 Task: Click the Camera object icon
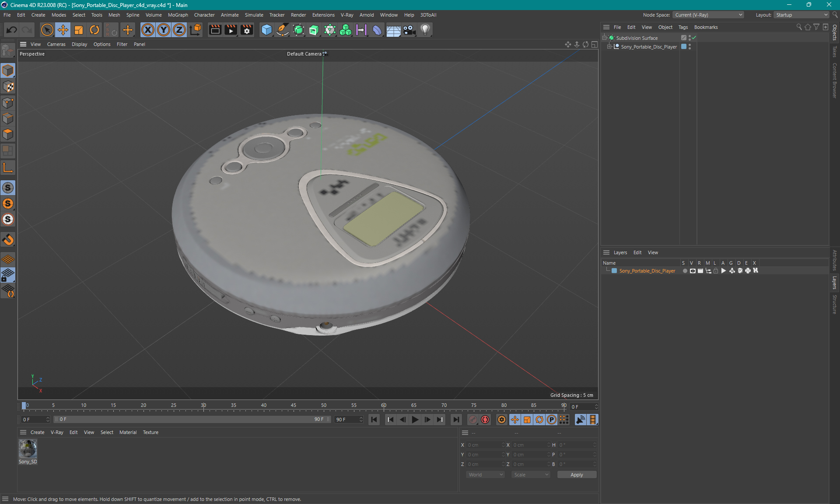tap(409, 30)
